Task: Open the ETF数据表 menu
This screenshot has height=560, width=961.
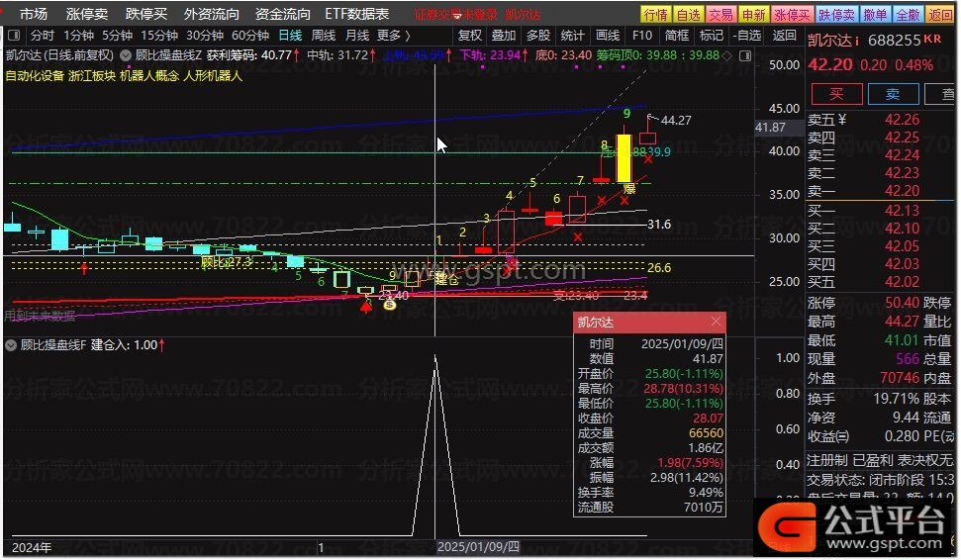Action: pyautogui.click(x=356, y=14)
